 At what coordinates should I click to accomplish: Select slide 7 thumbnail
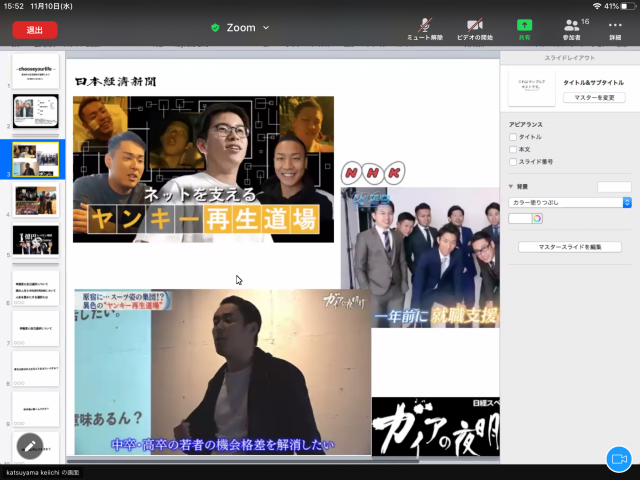(36, 328)
